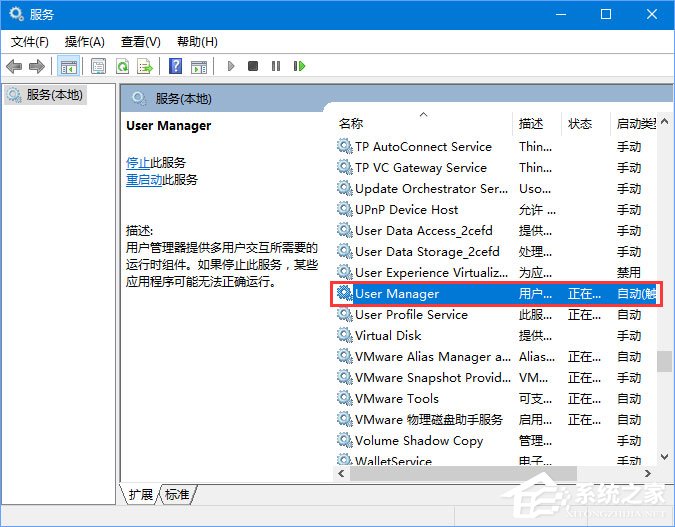This screenshot has width=675, height=527.
Task: Click the Back arrow toolbar icon
Action: pyautogui.click(x=14, y=66)
